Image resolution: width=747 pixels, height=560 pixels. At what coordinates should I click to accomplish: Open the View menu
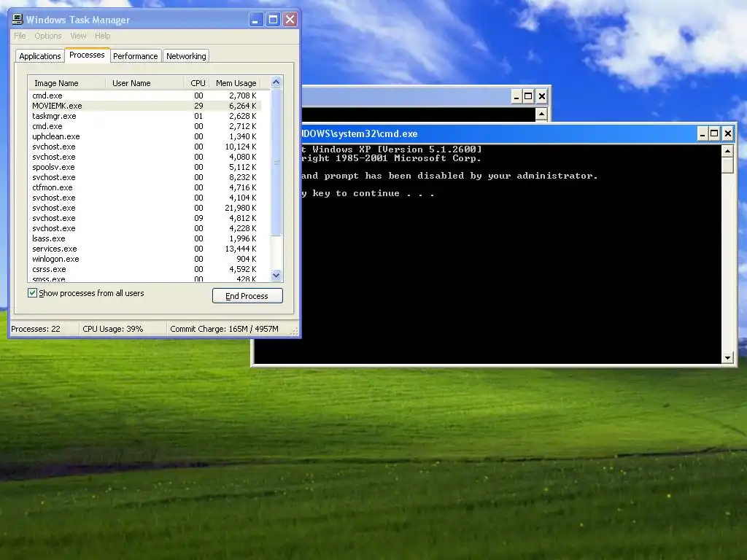tap(78, 36)
